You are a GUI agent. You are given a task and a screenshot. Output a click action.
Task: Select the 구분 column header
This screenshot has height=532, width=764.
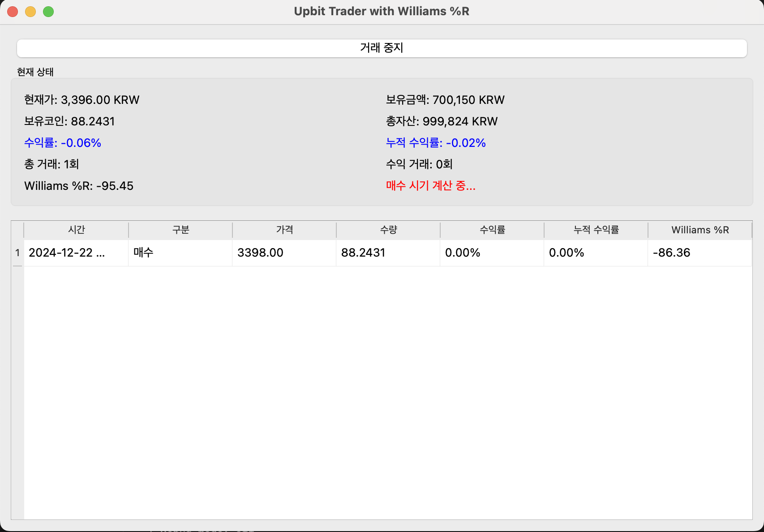[x=180, y=230]
